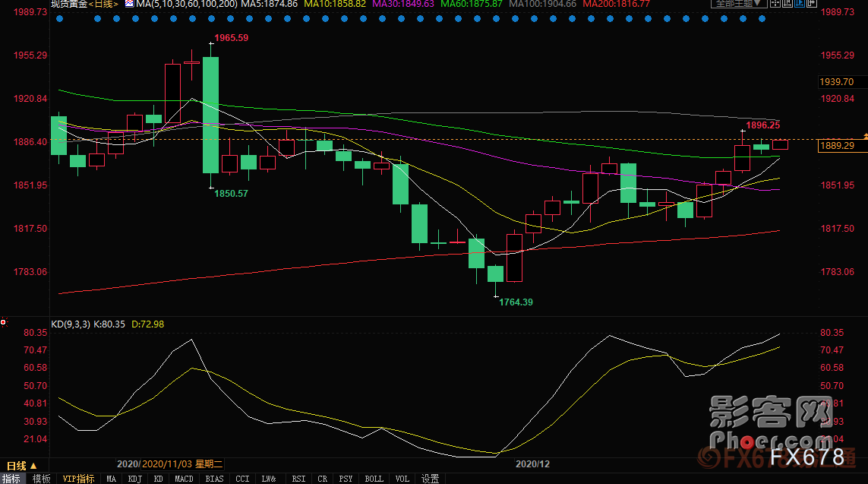Click the 1989.73 top left axis value

30,11
